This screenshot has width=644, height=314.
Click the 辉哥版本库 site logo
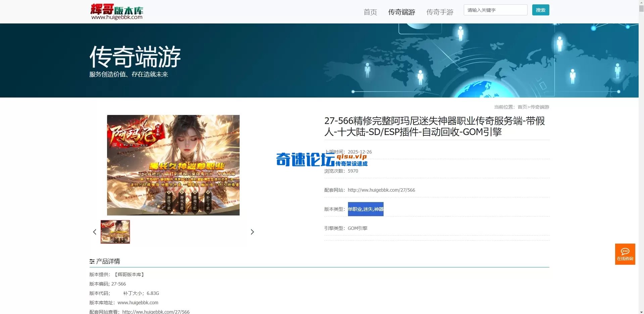click(x=116, y=11)
